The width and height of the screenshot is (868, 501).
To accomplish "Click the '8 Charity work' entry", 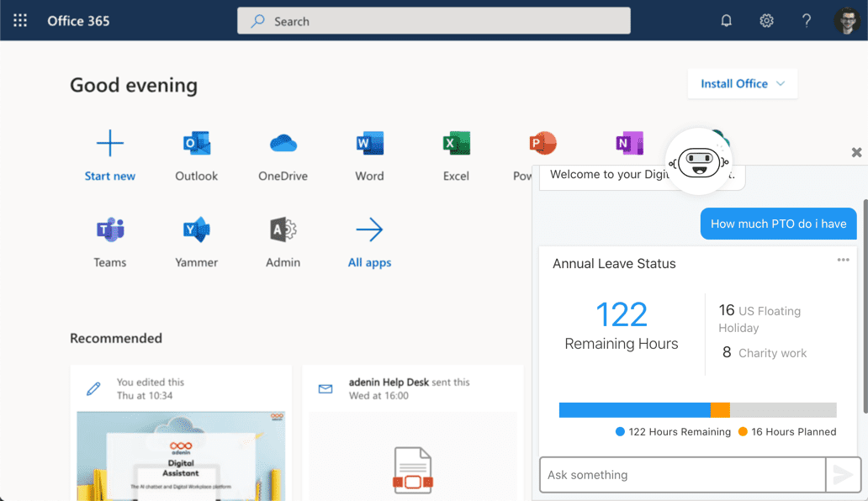I will (x=765, y=352).
